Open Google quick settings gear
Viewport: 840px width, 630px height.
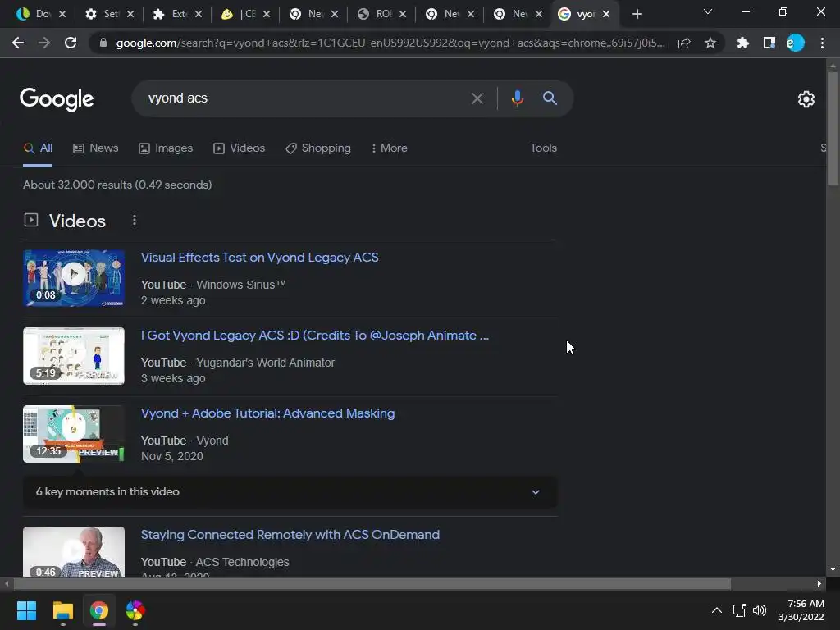(x=806, y=99)
